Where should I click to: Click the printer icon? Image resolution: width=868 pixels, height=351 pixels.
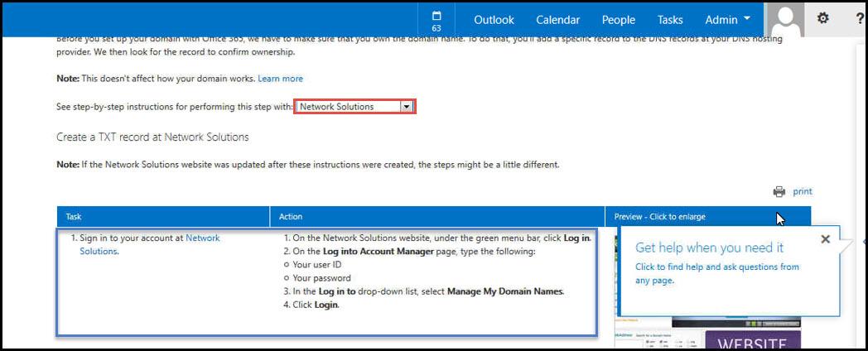coord(779,191)
